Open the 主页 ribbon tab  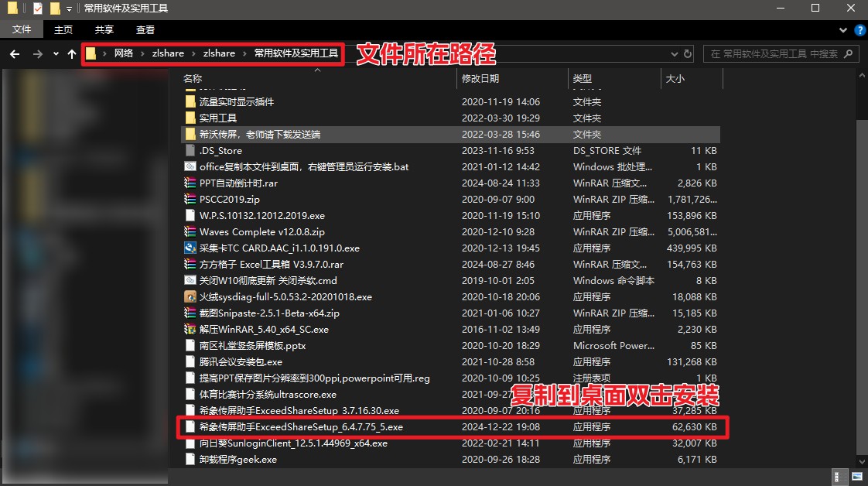point(63,30)
